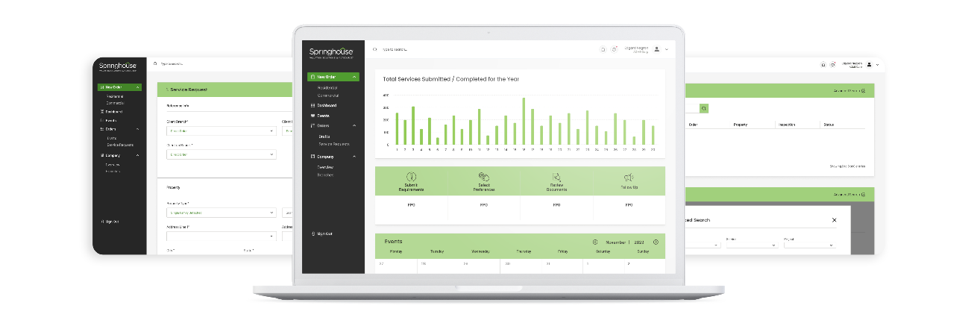Viewport: 980px width, 326px height.
Task: Open New Order in the left window sidebar
Action: (119, 87)
